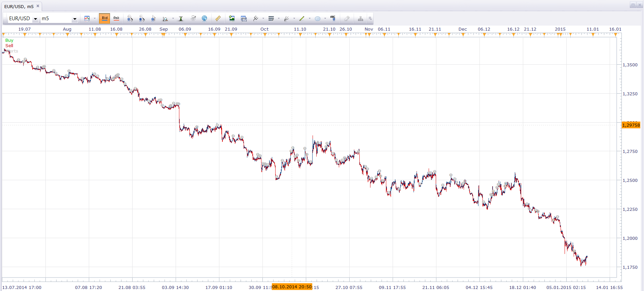Image resolution: width=644 pixels, height=291 pixels.
Task: Click the Sell label on chart
Action: 9,45
